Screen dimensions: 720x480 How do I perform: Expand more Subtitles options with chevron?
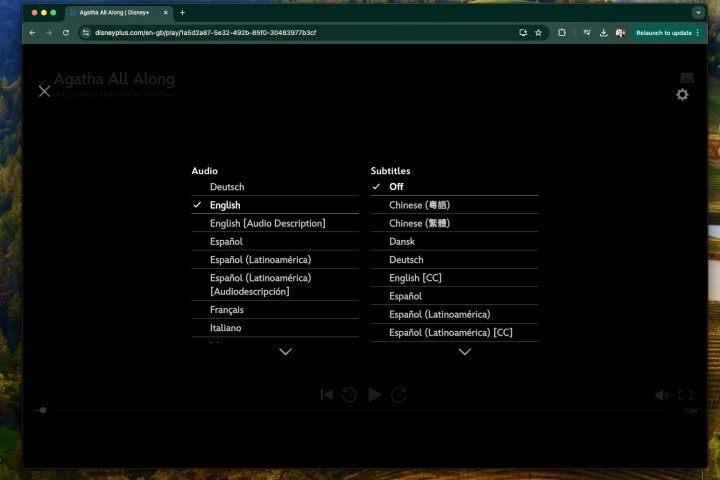tap(464, 352)
